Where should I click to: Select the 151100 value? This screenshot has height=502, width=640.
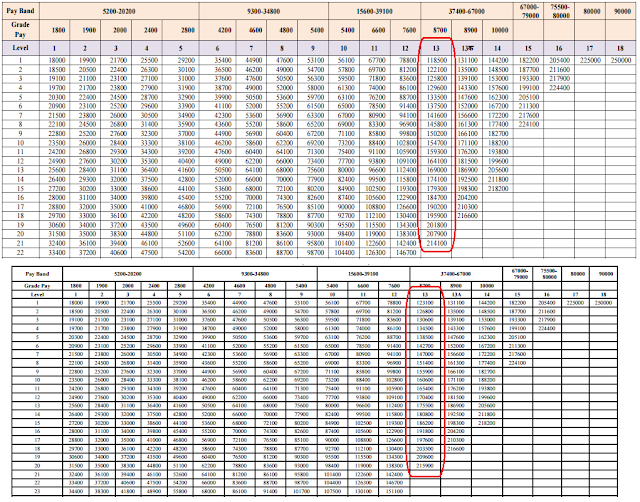394,491
